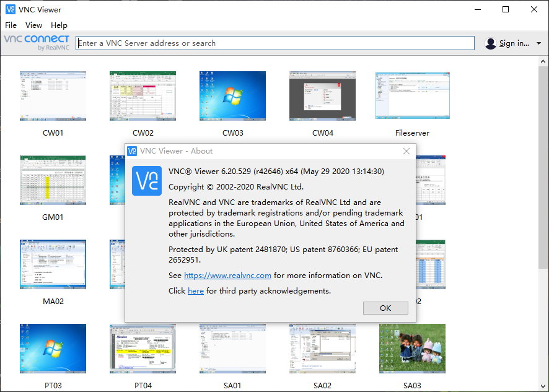This screenshot has height=392, width=549.
Task: Click the Fileserver label text
Action: 412,133
